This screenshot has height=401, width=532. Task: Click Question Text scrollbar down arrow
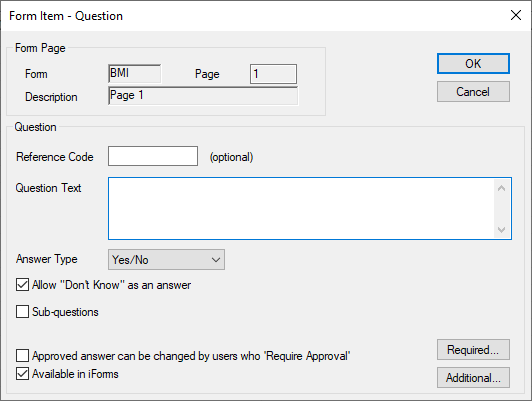coord(501,230)
